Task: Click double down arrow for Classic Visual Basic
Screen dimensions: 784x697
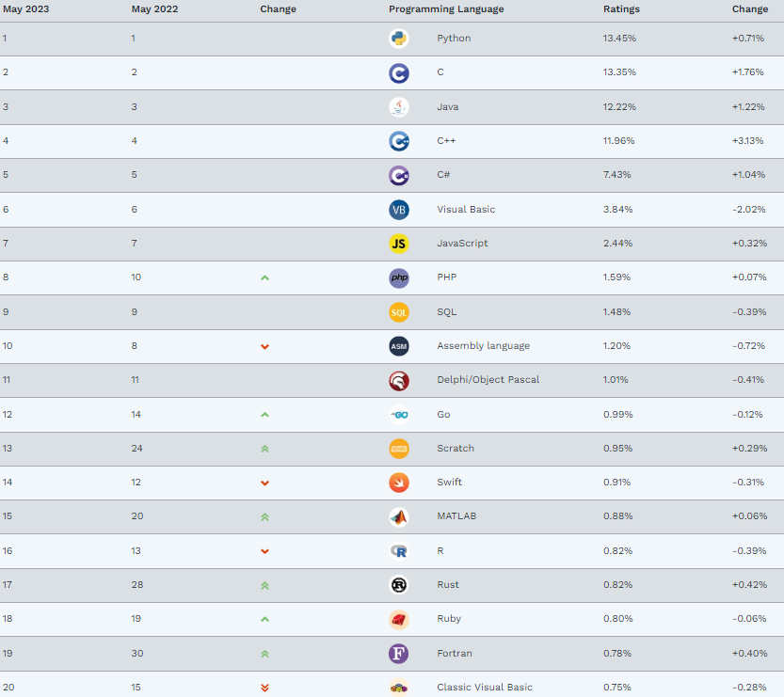Action: click(265, 688)
